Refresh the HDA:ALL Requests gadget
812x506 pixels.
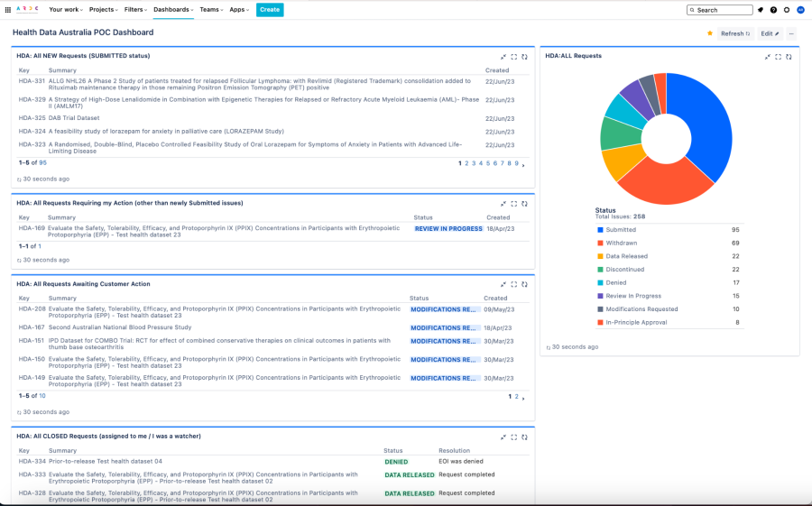pyautogui.click(x=789, y=56)
